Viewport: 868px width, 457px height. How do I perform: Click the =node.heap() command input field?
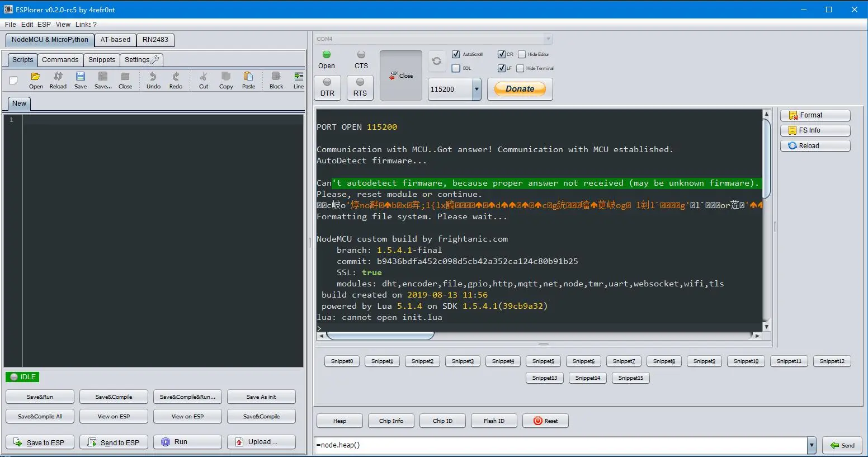pyautogui.click(x=559, y=445)
